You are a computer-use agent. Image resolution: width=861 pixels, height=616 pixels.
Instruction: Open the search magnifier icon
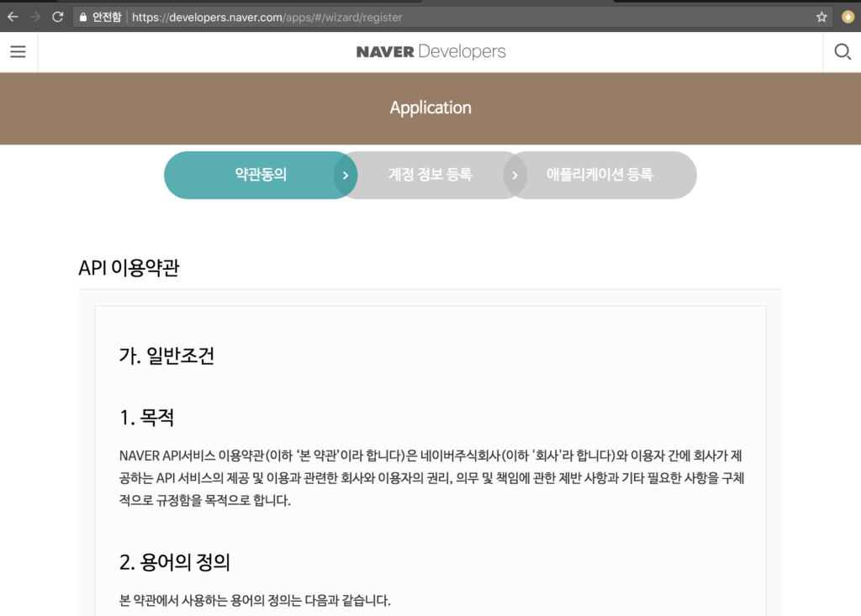point(843,51)
